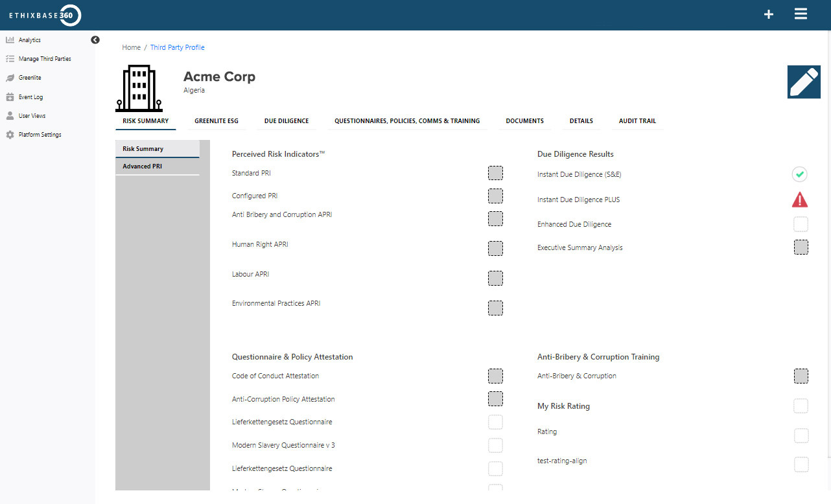Click the Modern Slavery Questionnaire v3 checkbox

[495, 445]
